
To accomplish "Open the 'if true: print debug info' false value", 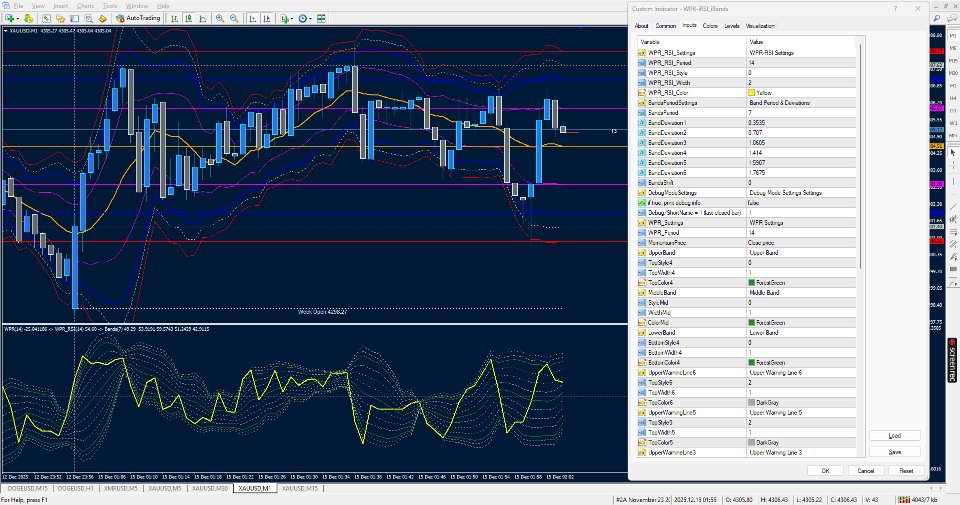I will coord(801,203).
